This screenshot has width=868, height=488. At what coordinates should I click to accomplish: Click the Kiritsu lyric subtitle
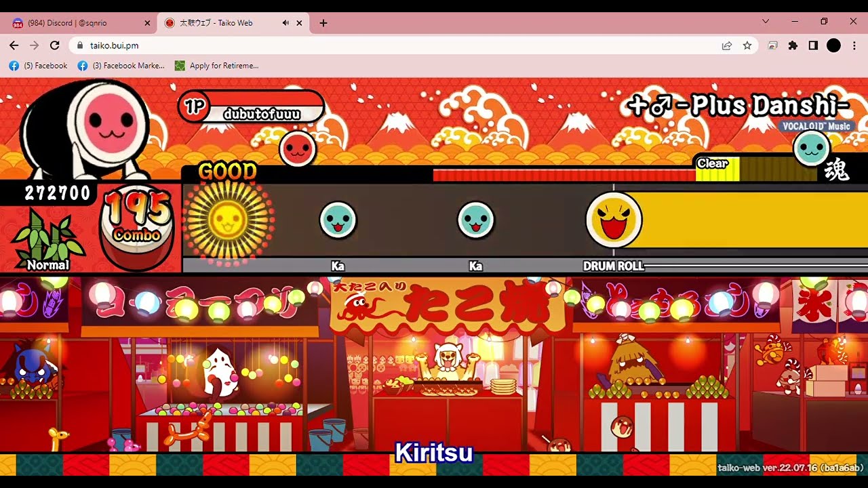[434, 453]
